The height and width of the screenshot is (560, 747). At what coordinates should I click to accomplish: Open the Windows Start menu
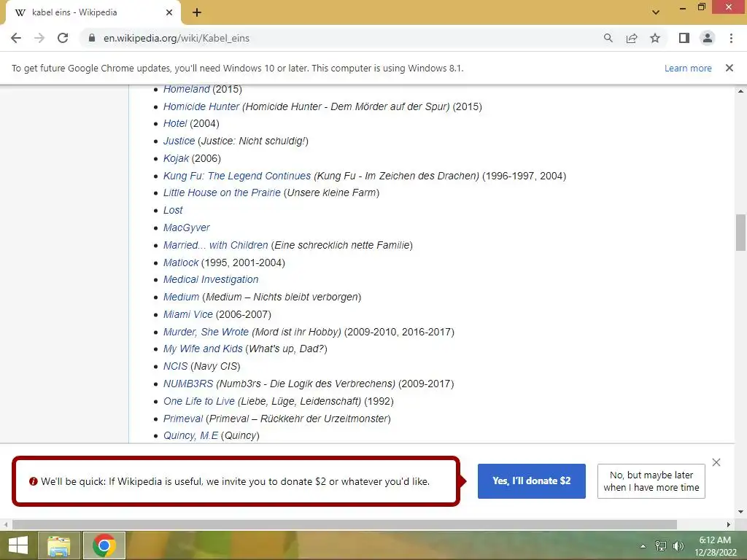(18, 545)
